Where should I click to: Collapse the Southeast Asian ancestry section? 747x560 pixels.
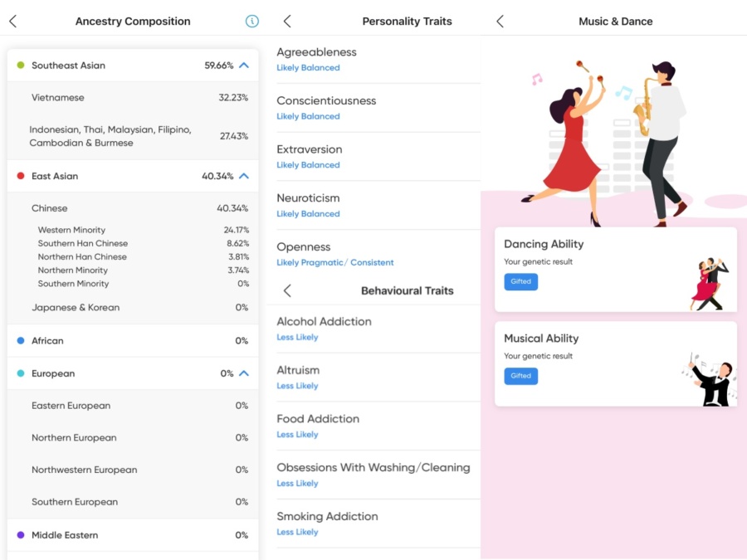pos(244,65)
